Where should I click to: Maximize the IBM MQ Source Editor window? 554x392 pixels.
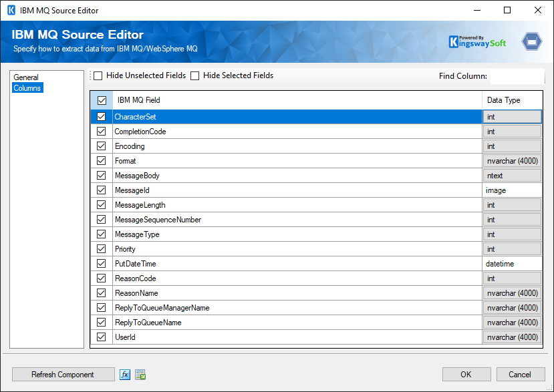pyautogui.click(x=507, y=10)
